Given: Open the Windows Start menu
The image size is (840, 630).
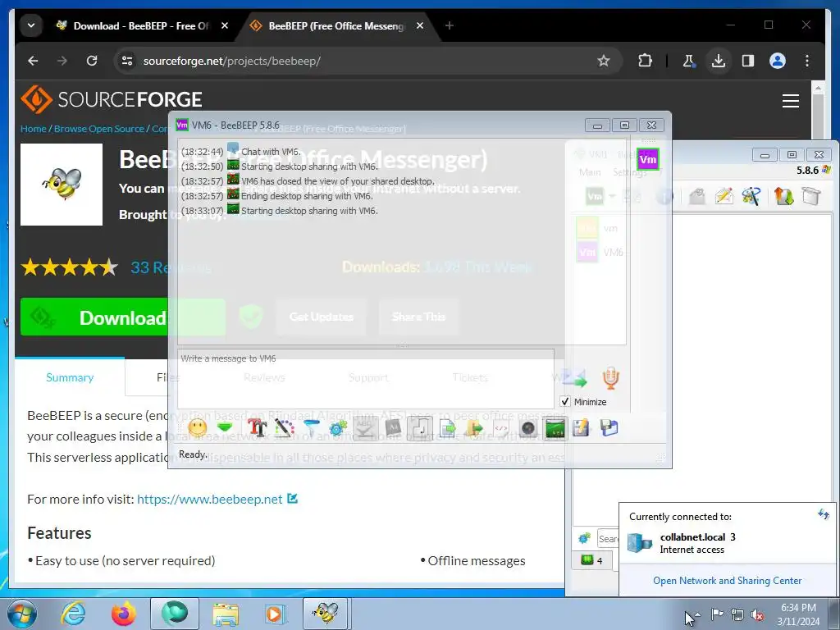Looking at the screenshot, I should tap(22, 614).
